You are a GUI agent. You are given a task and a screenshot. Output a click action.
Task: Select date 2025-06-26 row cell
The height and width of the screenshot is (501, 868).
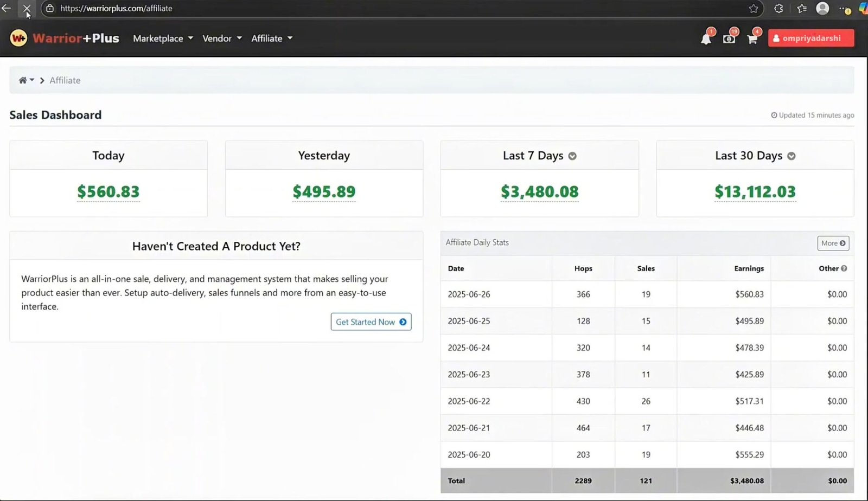469,294
